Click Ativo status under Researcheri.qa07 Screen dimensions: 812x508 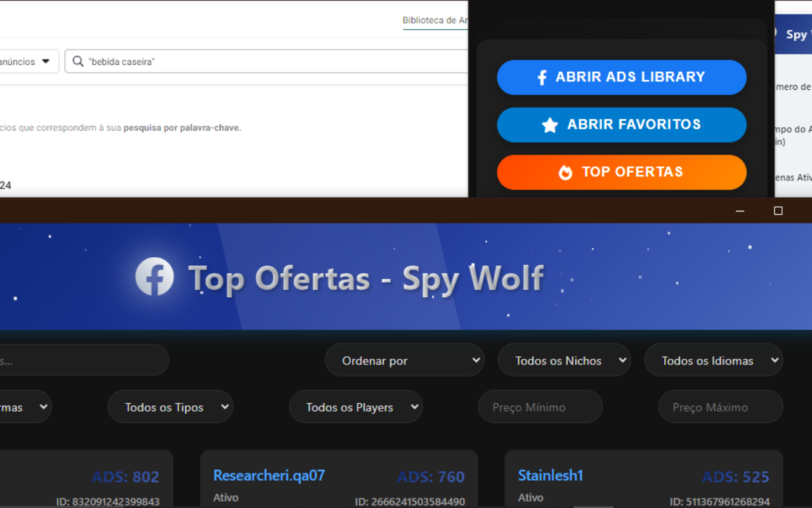(226, 498)
